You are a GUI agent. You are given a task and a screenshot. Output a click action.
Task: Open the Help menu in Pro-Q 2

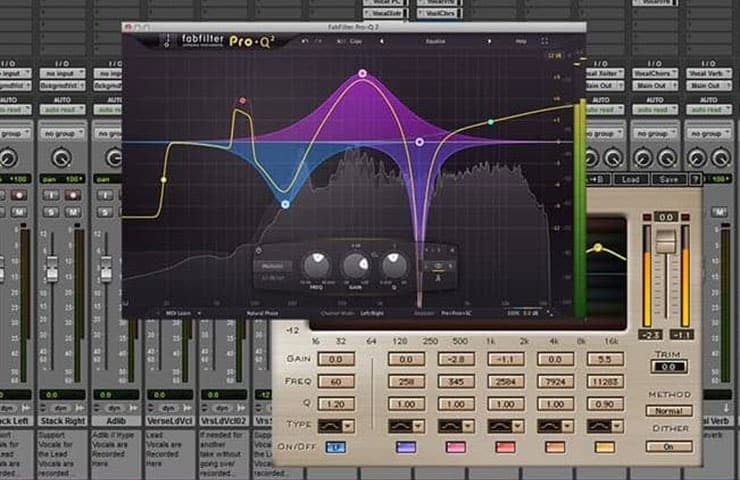click(x=521, y=42)
